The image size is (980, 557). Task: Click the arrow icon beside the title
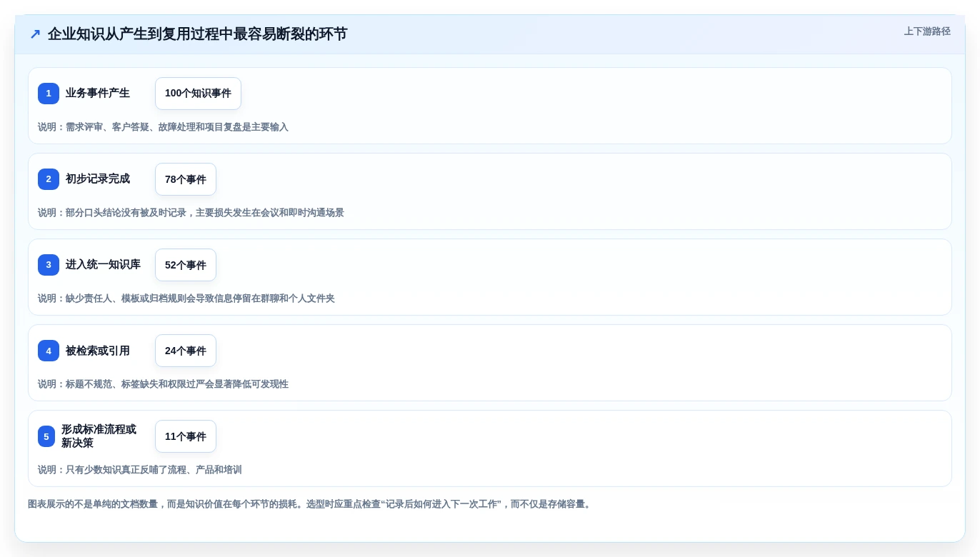click(35, 34)
